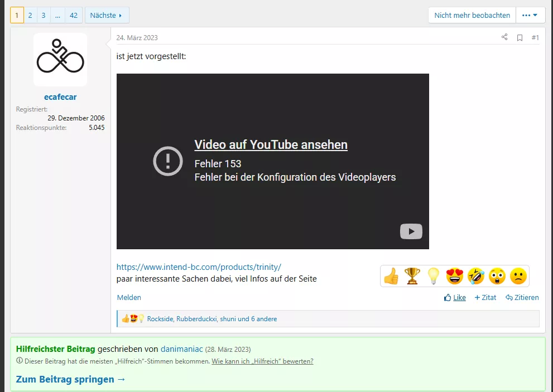Bookmark this post with the bookmark icon
The width and height of the screenshot is (553, 392).
(520, 37)
